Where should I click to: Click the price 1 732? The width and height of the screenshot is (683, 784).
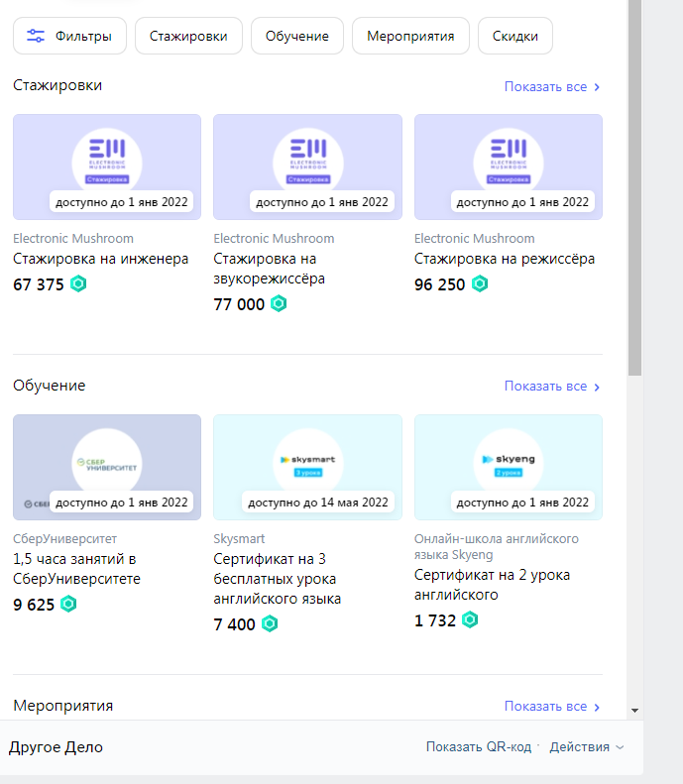coord(435,620)
